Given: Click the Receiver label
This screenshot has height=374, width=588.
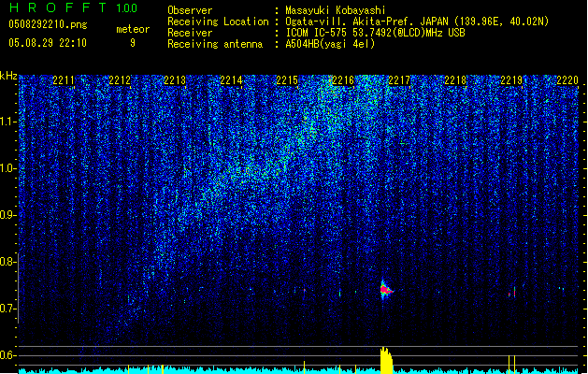Looking at the screenshot, I should coord(190,33).
